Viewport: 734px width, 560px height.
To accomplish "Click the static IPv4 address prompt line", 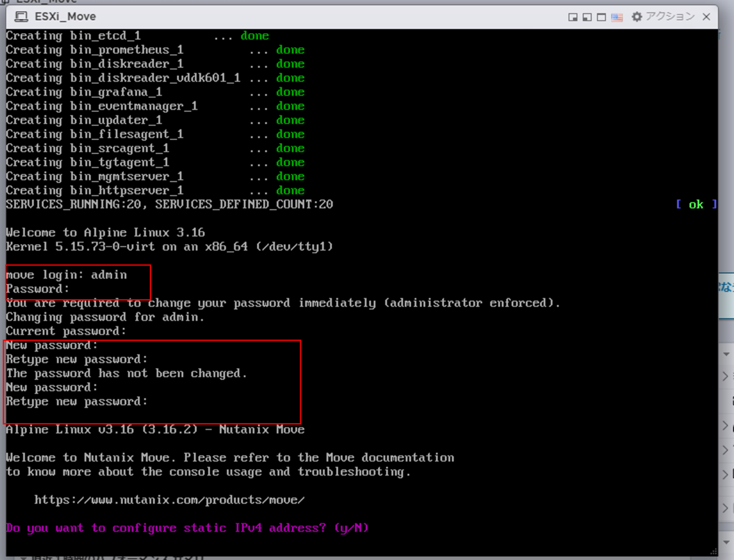I will 188,528.
